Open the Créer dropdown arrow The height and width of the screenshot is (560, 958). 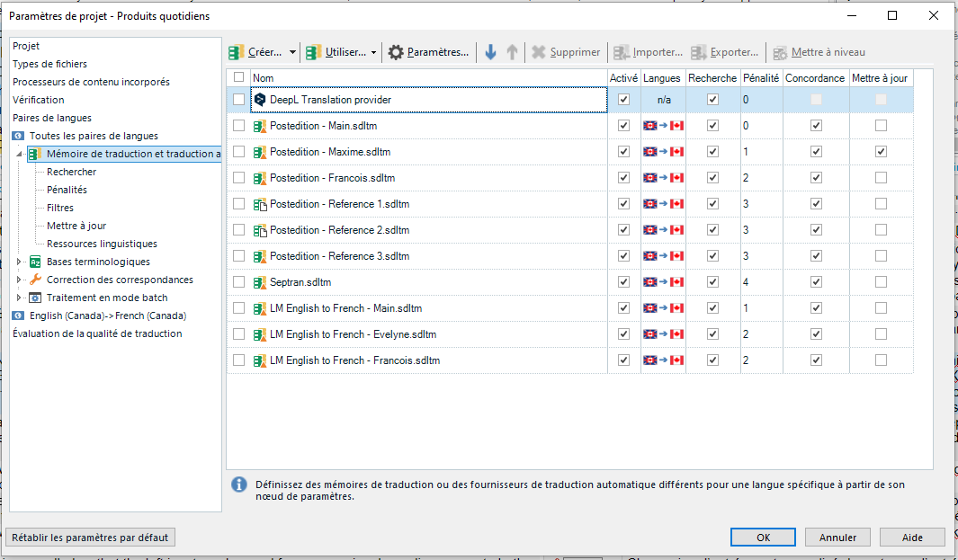tap(292, 52)
